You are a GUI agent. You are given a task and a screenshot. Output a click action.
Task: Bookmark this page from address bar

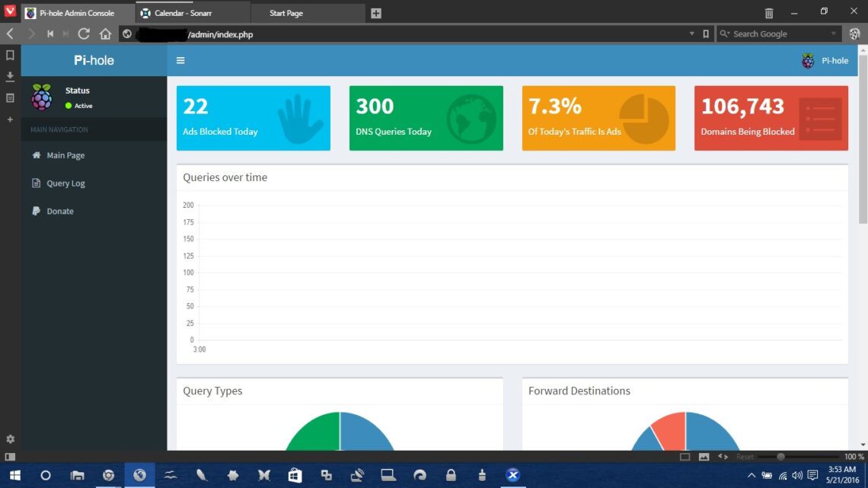(706, 34)
